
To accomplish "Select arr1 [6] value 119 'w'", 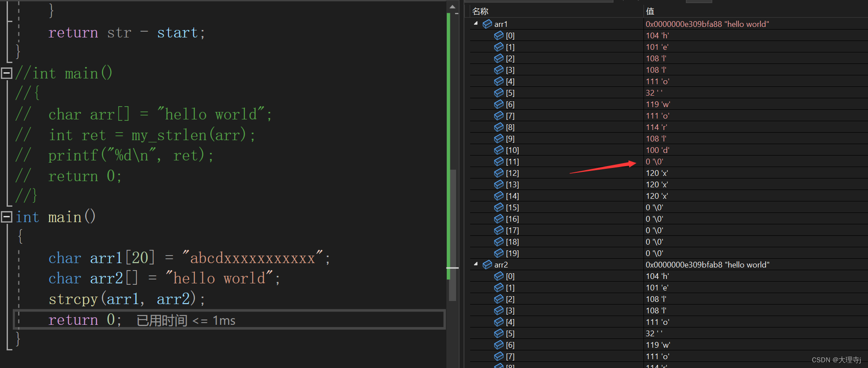I will pyautogui.click(x=658, y=104).
